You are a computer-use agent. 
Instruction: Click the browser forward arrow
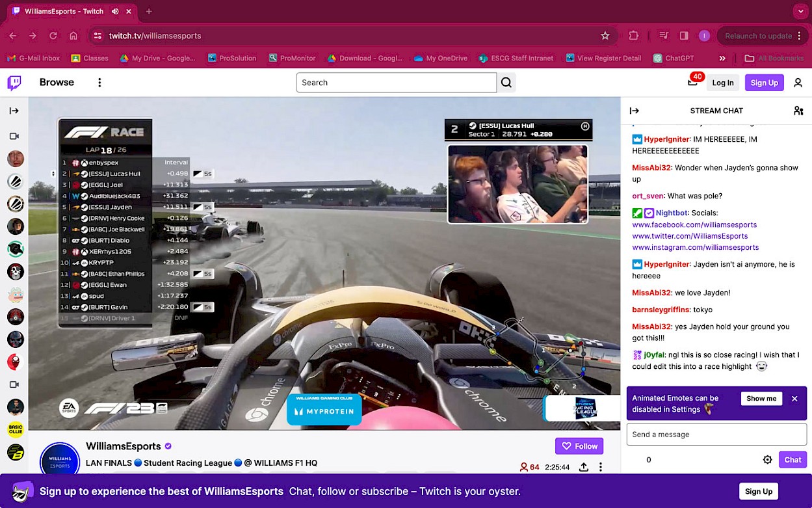(33, 36)
